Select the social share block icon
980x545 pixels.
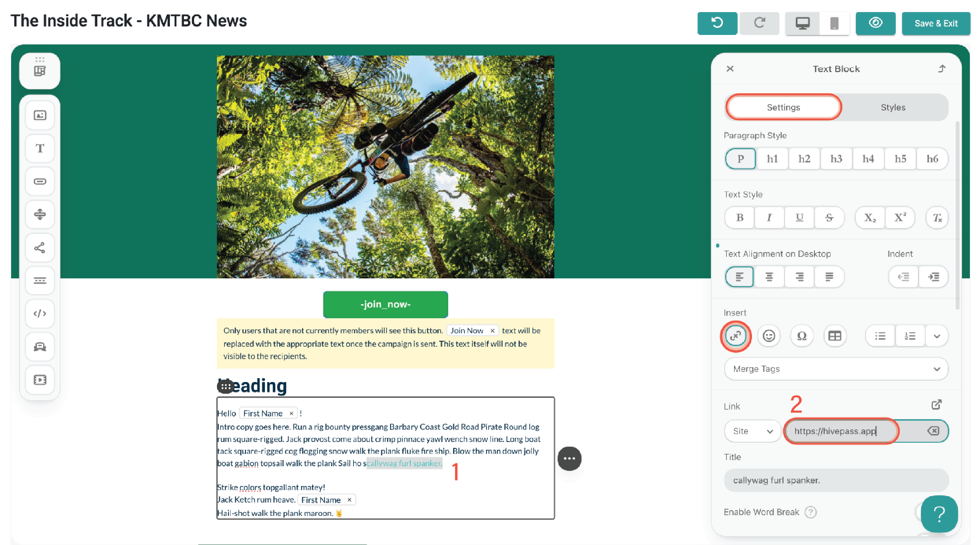pos(40,248)
